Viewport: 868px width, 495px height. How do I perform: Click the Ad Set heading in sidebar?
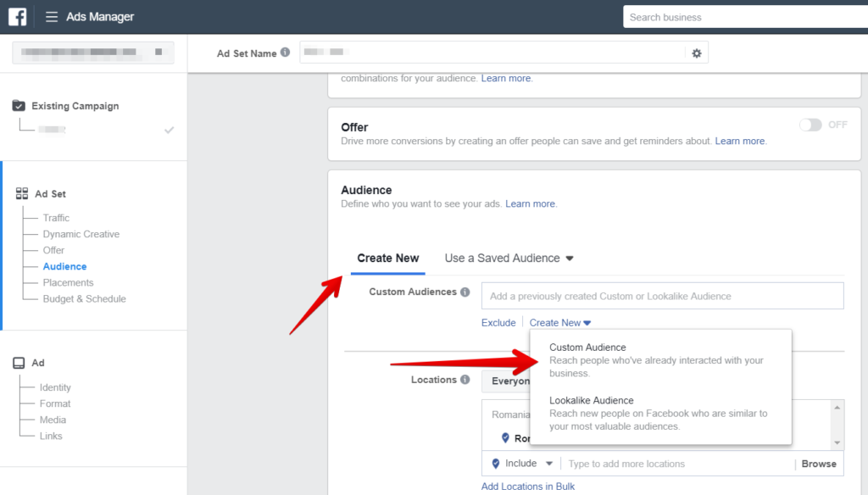pos(50,194)
